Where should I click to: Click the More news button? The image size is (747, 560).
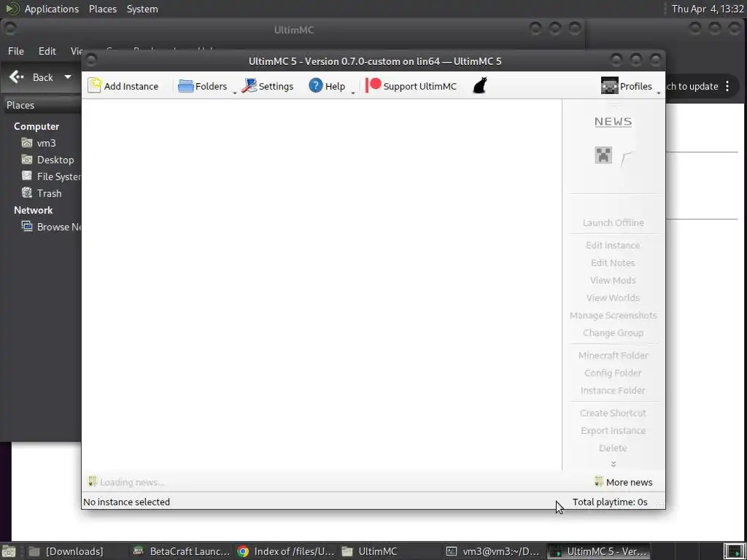coord(624,482)
